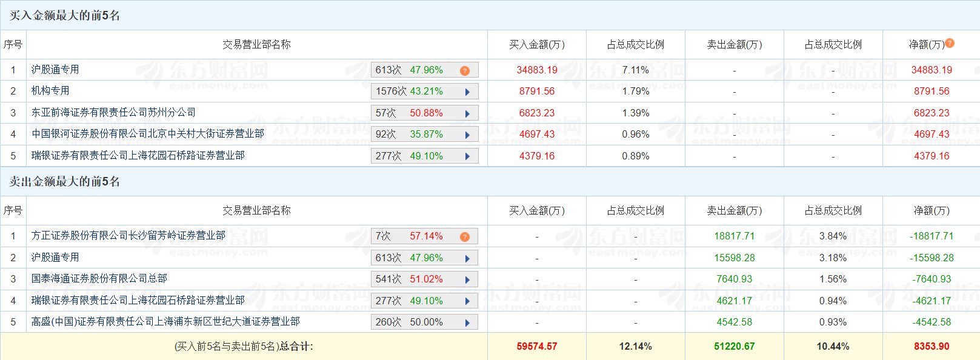The width and height of the screenshot is (980, 360).
Task: Expand the 机构专用 stats arrow
Action: pos(467,92)
